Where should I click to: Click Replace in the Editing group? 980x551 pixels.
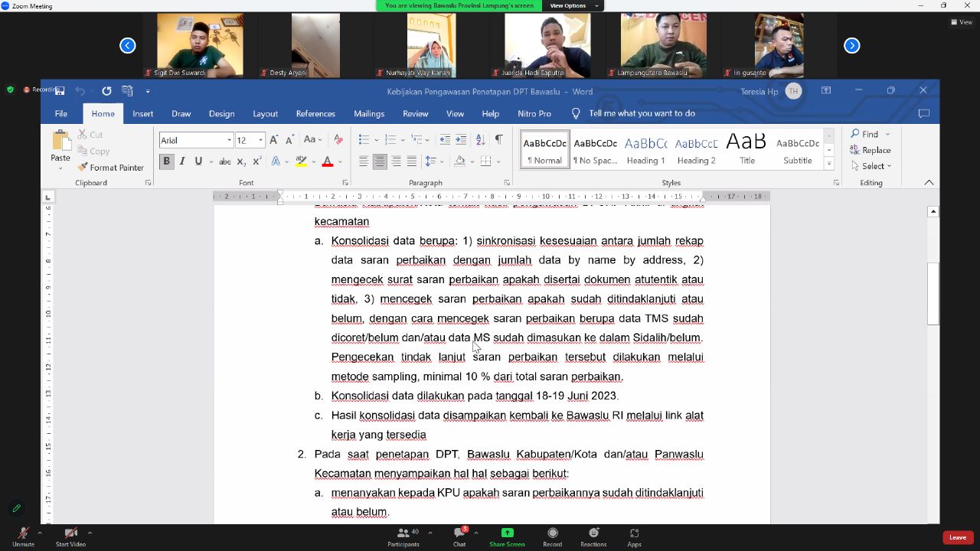pos(871,150)
